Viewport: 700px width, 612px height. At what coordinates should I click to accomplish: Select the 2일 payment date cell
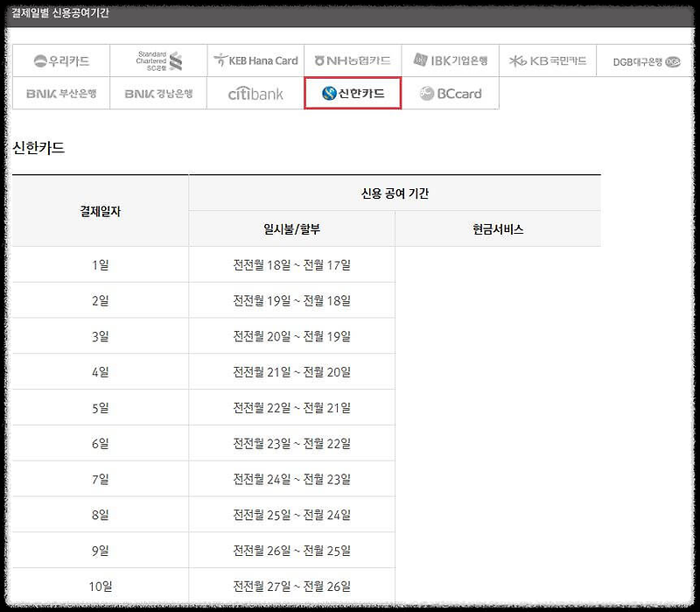[x=101, y=300]
